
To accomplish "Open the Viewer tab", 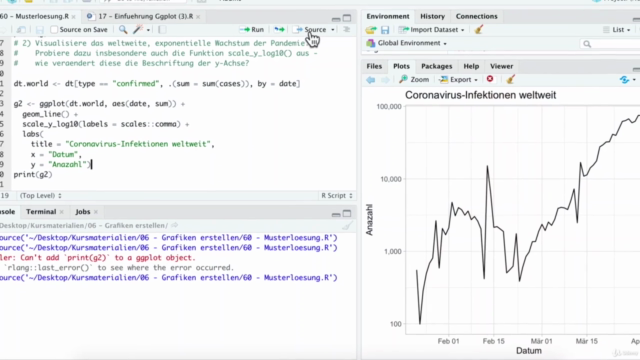I will tap(501, 66).
